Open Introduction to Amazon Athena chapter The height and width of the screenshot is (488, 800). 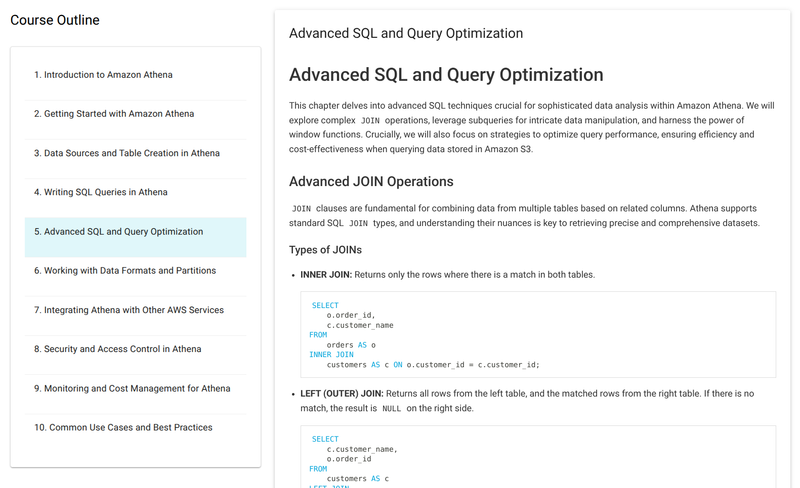pos(135,75)
